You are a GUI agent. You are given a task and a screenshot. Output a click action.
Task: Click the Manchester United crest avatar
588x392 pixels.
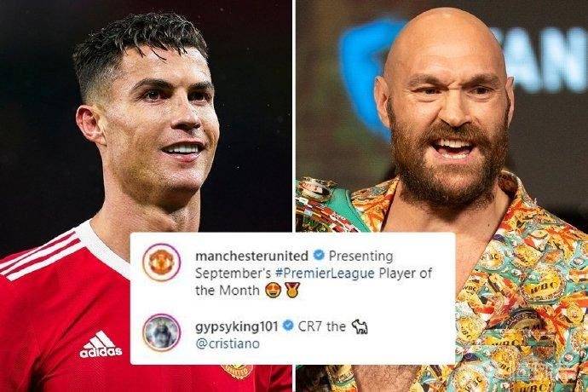click(x=162, y=262)
